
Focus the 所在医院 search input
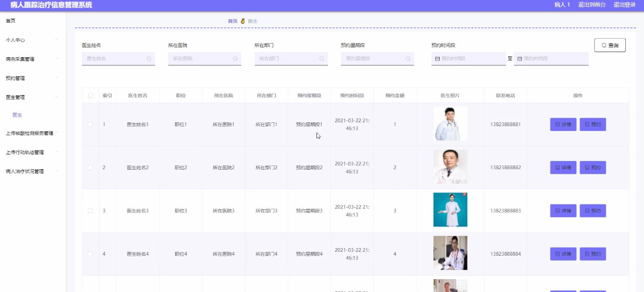(x=205, y=59)
